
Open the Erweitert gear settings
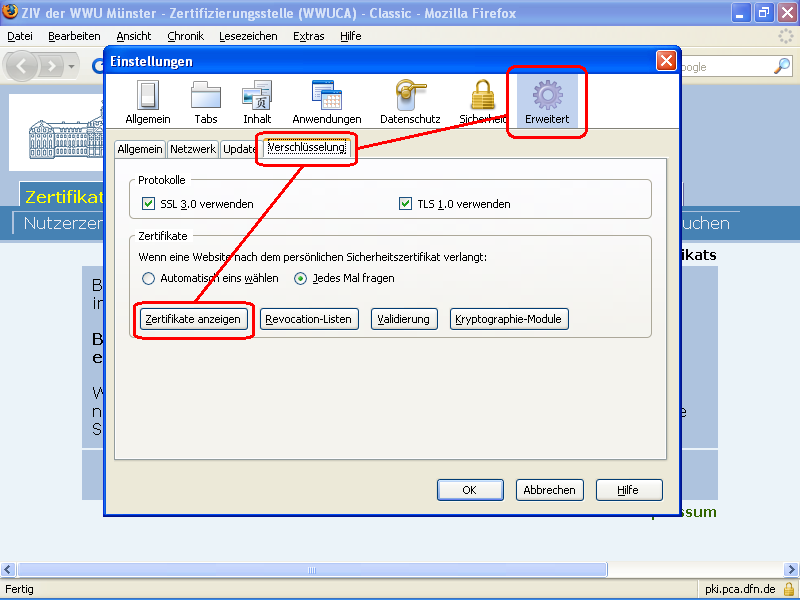[546, 100]
